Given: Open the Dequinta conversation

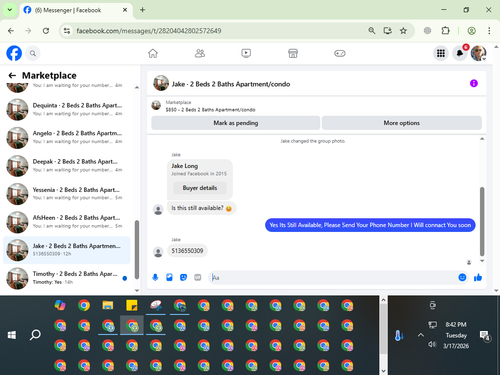Looking at the screenshot, I should 67,109.
